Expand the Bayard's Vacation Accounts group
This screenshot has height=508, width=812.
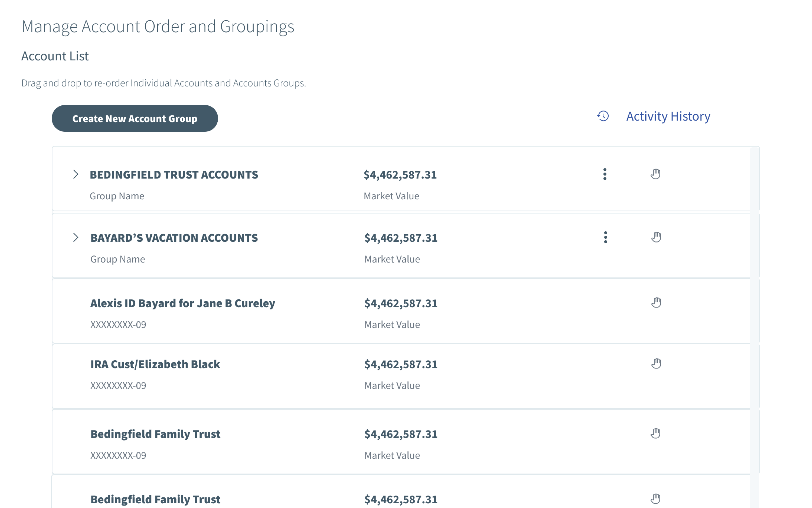coord(76,237)
